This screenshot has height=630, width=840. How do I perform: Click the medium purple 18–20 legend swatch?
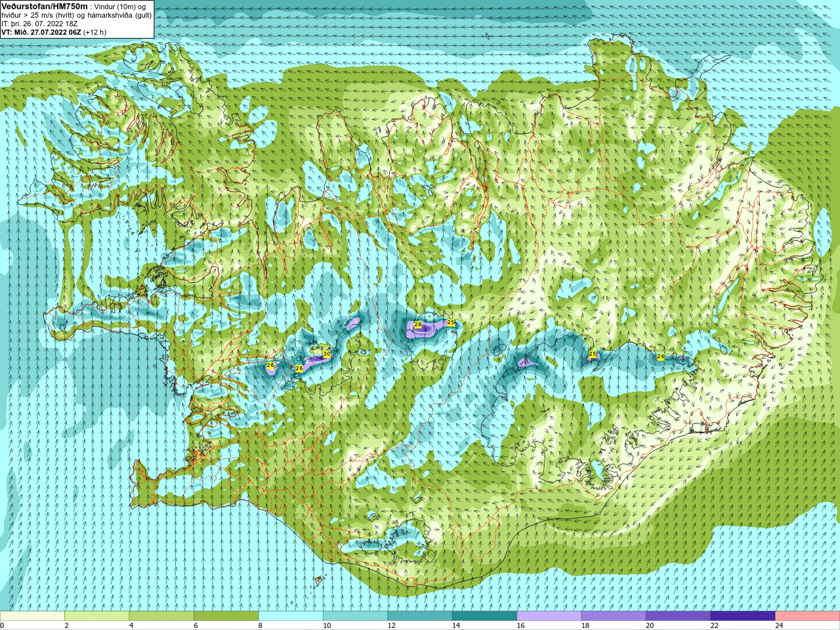click(x=614, y=616)
